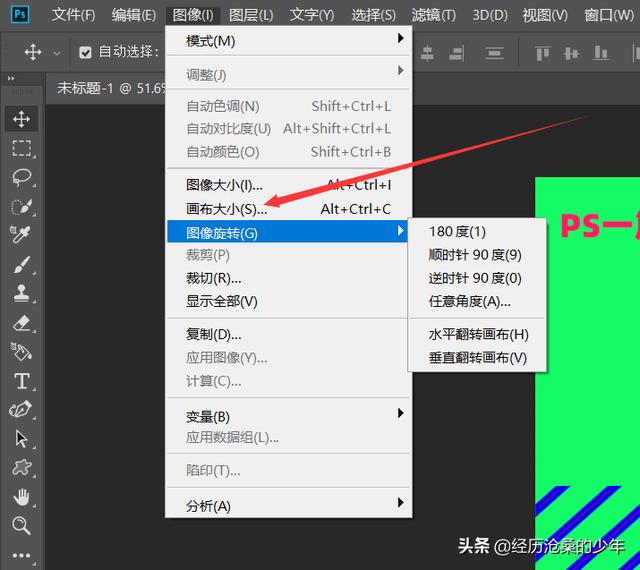Select the Rectangular Marquee tool
The image size is (640, 570).
tap(21, 148)
